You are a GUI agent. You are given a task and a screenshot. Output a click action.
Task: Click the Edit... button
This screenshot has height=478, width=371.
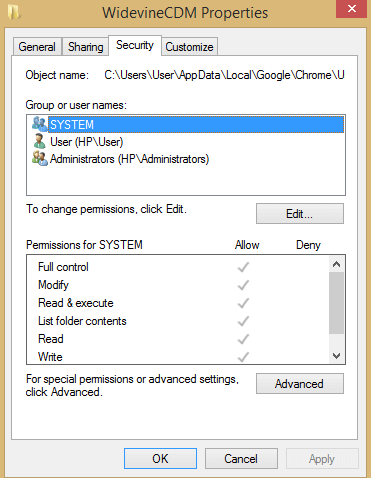tap(300, 214)
